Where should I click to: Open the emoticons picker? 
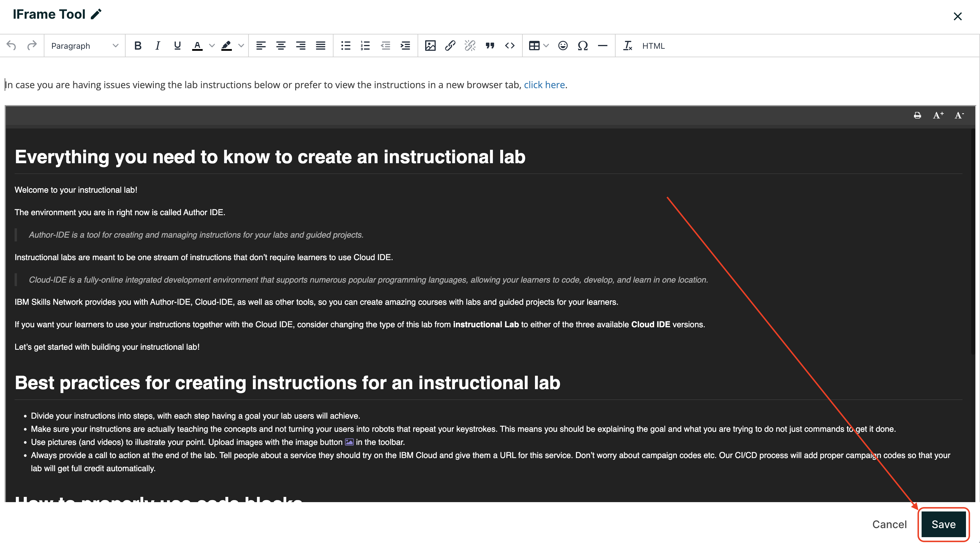click(x=563, y=46)
